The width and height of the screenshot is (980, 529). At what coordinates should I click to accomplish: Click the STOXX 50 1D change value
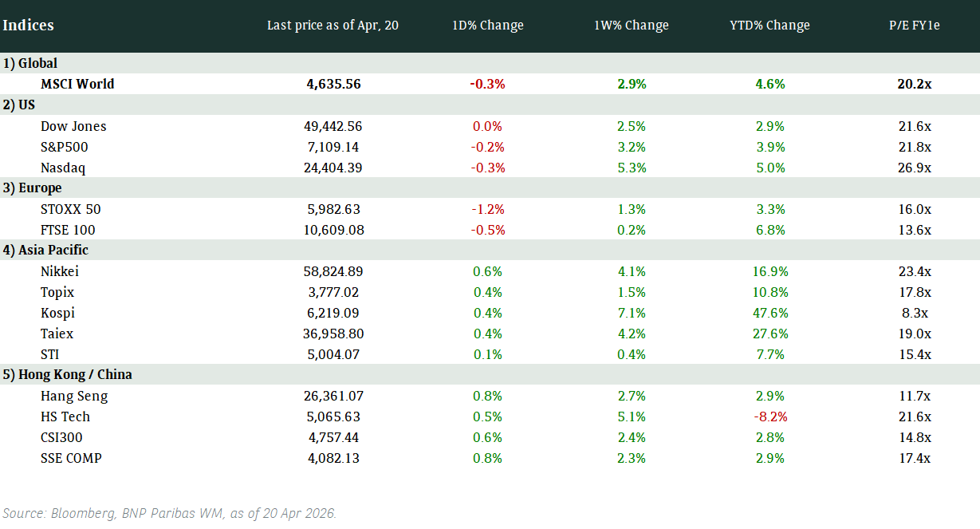point(487,209)
